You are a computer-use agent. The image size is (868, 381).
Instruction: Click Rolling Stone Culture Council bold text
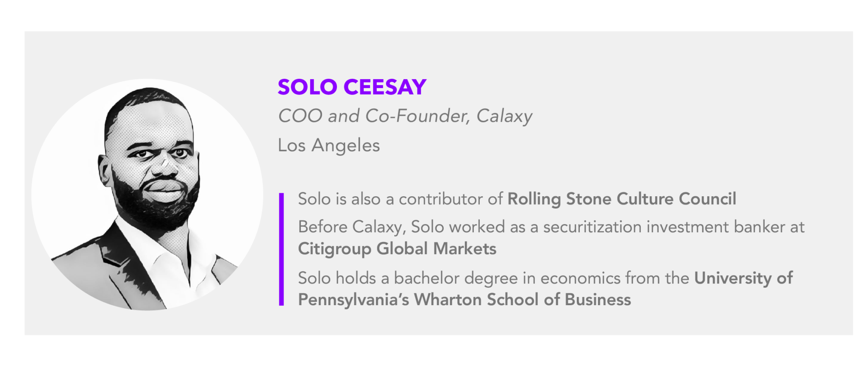[x=622, y=199]
